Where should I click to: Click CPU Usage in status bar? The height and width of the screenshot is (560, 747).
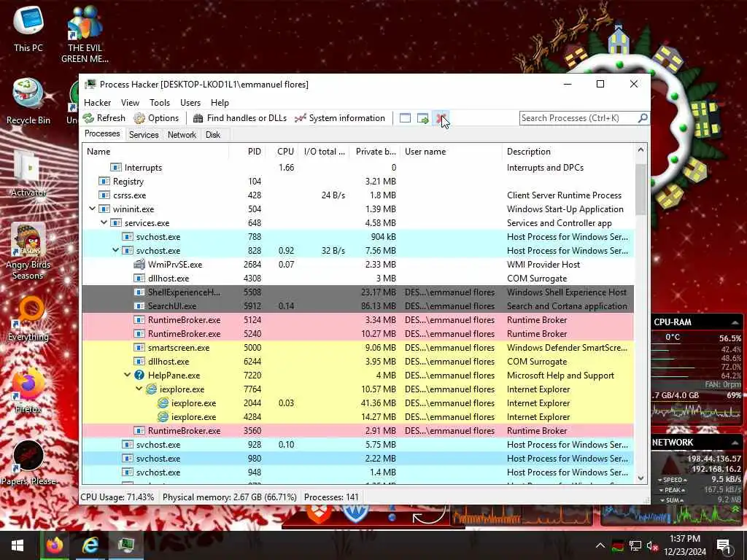tap(117, 497)
